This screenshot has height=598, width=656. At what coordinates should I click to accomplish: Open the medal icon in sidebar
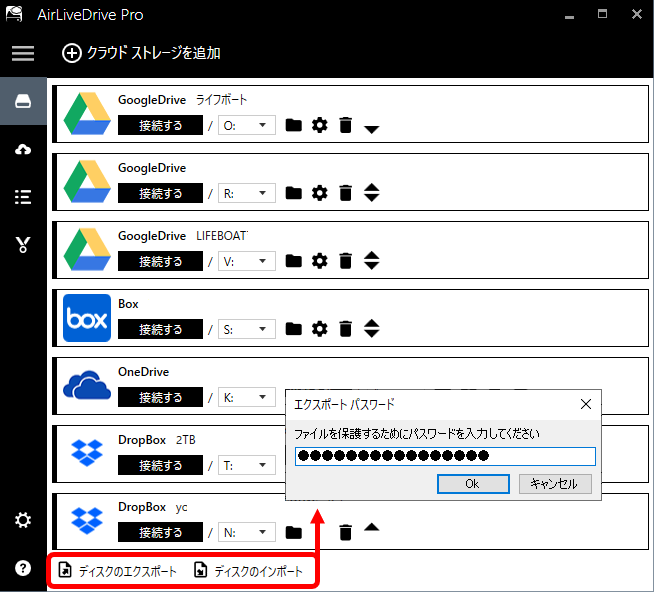coord(23,244)
